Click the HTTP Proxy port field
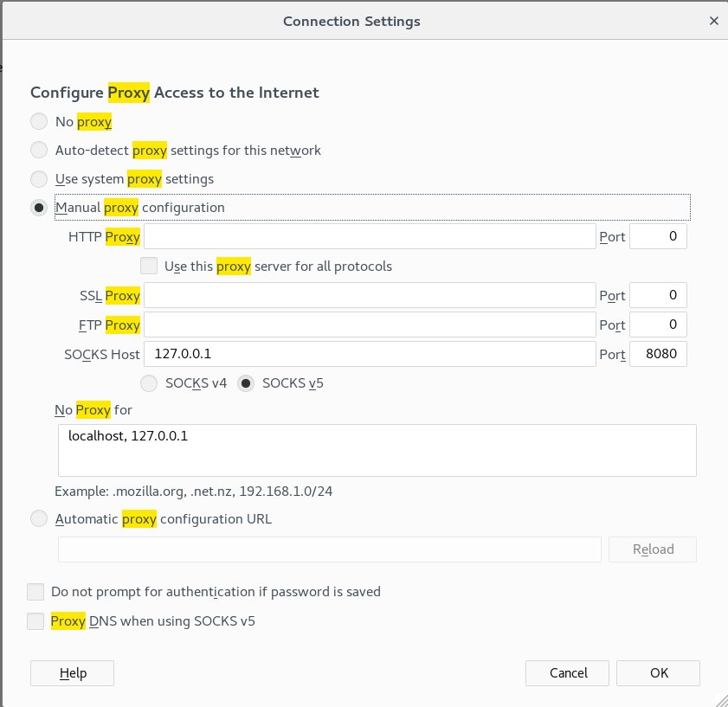 click(658, 236)
